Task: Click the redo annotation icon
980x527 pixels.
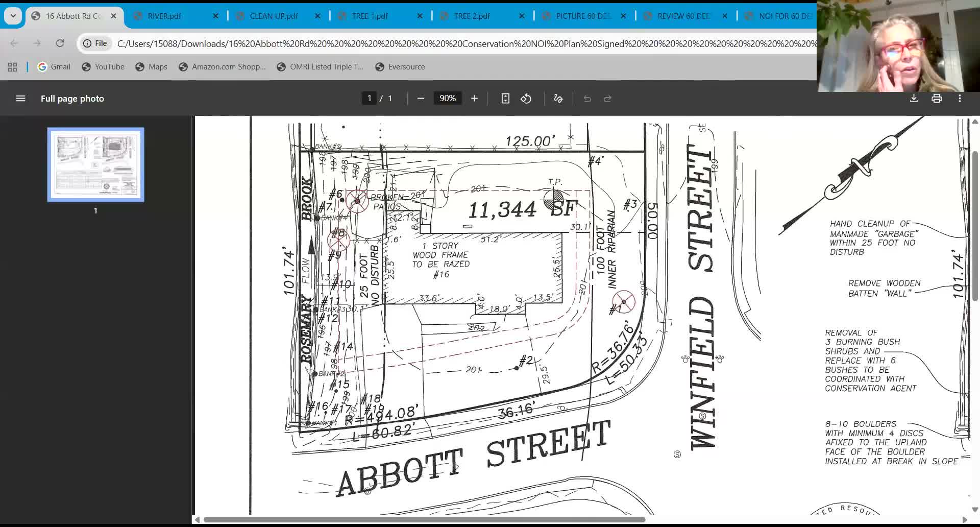Action: [607, 98]
